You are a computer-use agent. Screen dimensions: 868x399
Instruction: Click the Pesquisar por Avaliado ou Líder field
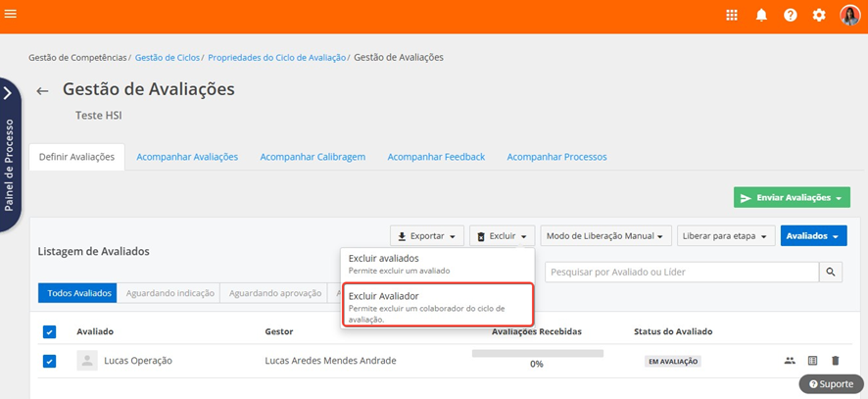tap(682, 273)
